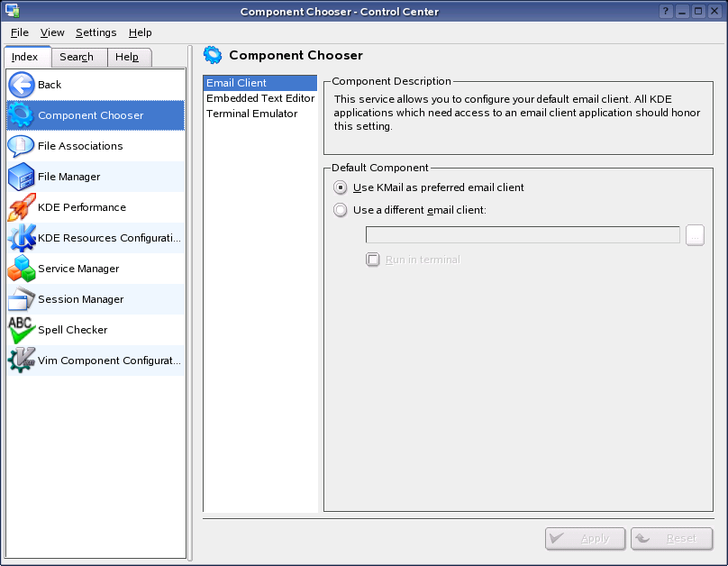Click the sidebar splitter handle

(190, 303)
